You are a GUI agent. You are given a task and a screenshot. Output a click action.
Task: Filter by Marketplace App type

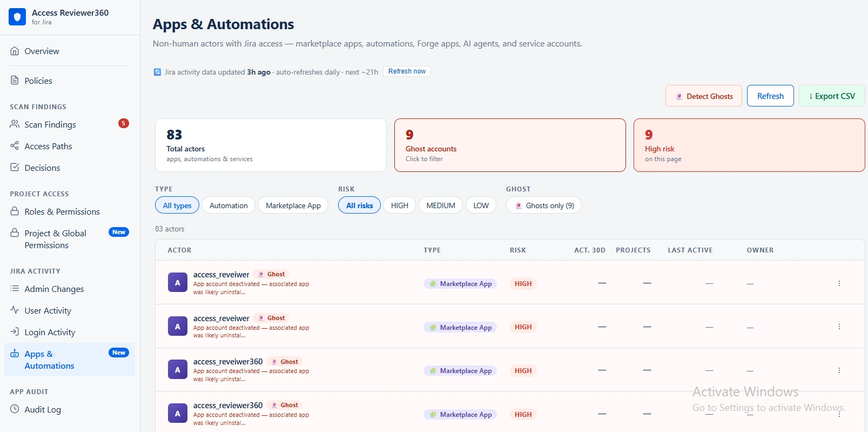(293, 205)
